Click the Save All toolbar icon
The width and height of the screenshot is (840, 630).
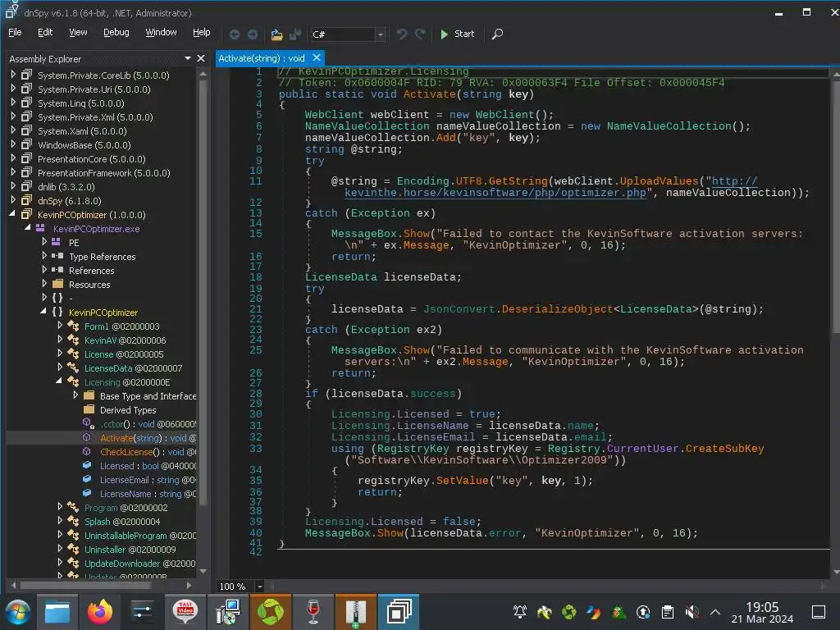[x=294, y=34]
